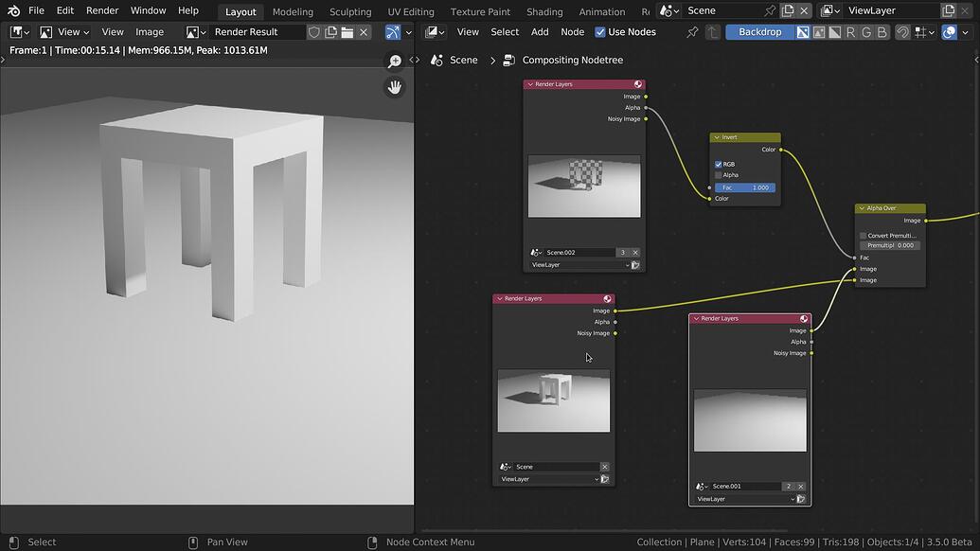Viewport: 980px width, 551px height.
Task: Click preview sphere icon on Scene.002 node header
Action: click(x=637, y=84)
